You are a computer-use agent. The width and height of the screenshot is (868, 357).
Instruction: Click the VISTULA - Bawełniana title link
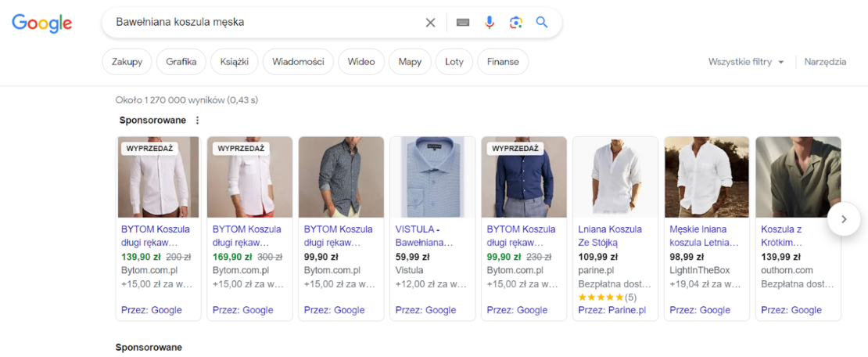(425, 236)
